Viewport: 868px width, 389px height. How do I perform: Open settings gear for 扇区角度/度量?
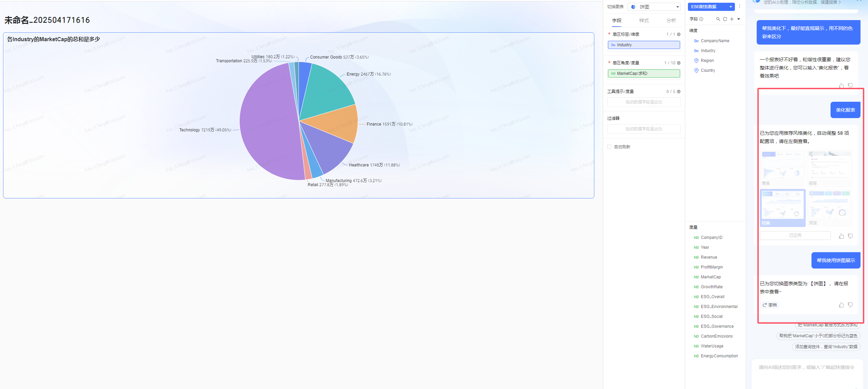[x=679, y=63]
